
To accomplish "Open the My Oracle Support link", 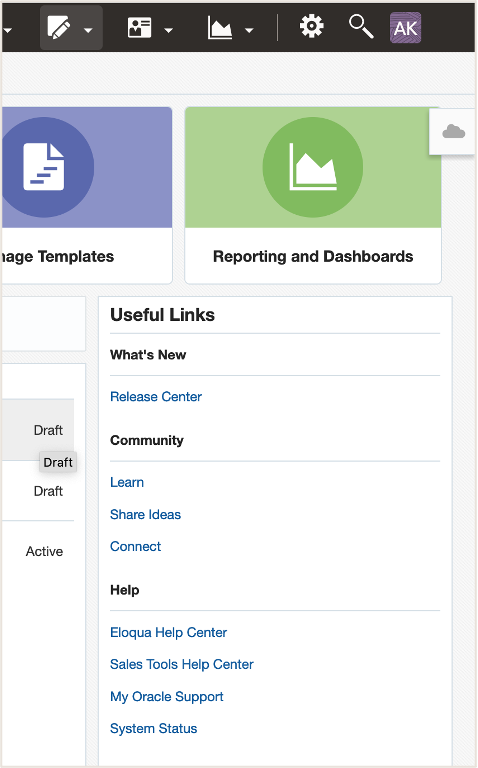I will [167, 696].
